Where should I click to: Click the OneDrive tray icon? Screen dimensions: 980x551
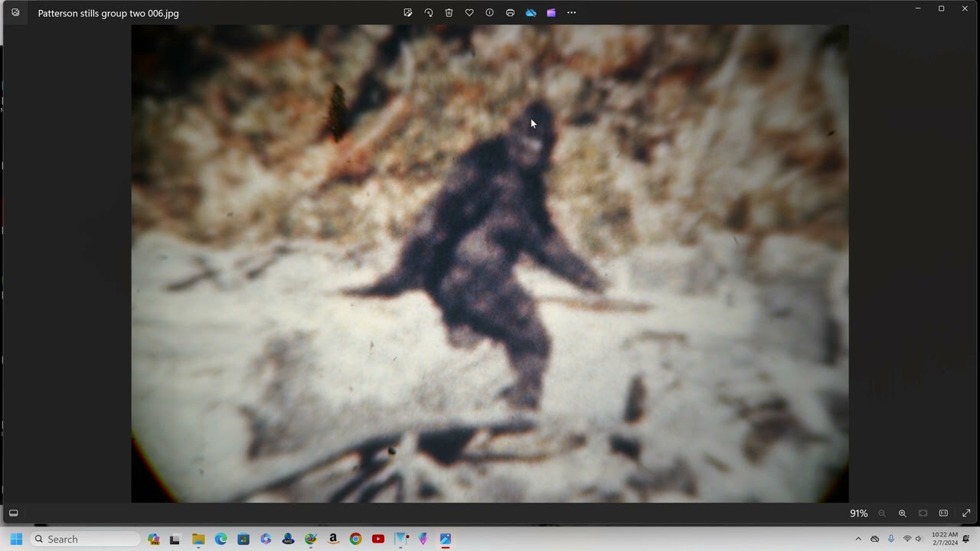coord(875,539)
